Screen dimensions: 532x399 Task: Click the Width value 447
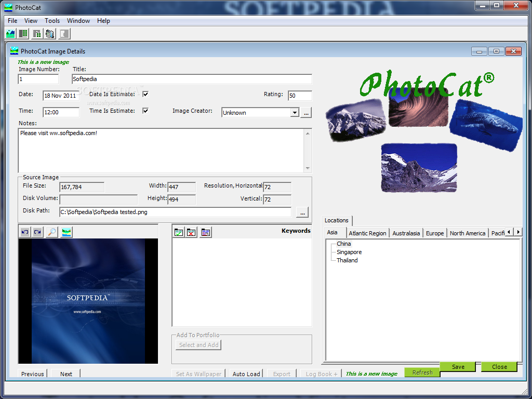[181, 187]
